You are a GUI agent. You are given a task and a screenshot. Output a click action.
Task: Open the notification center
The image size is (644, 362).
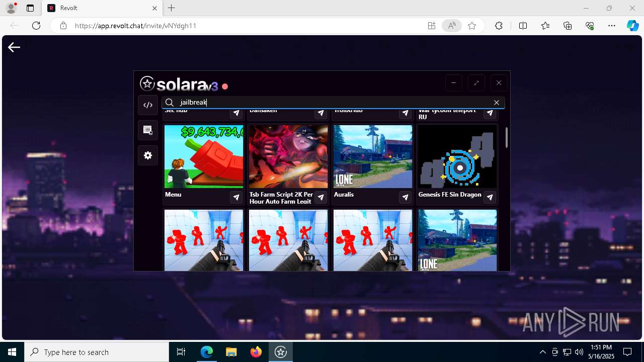click(627, 352)
